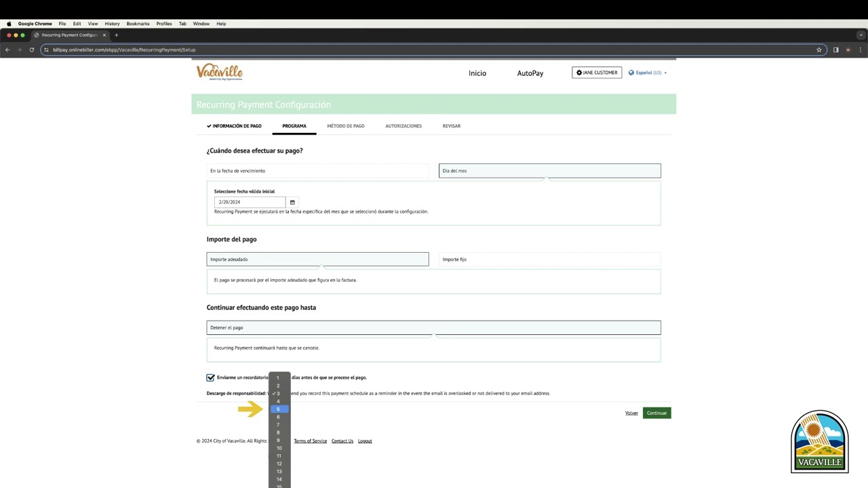Open Inicio in the top navigation

coord(477,73)
